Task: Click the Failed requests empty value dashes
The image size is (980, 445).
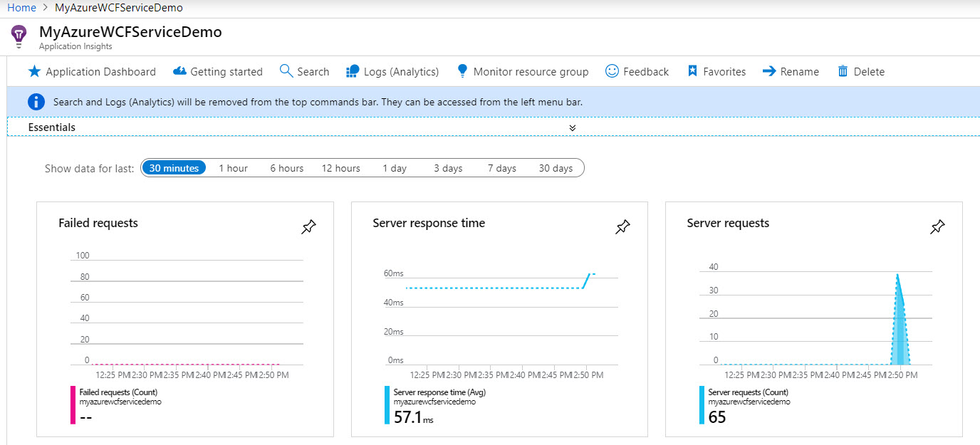Action: tap(85, 417)
